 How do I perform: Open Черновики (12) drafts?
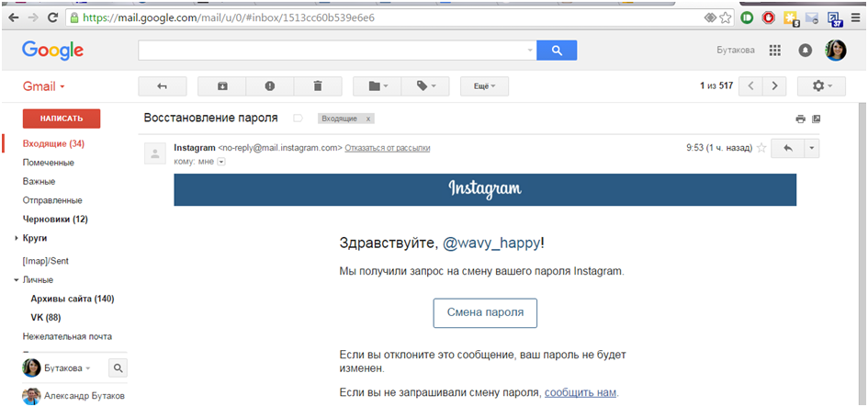55,220
